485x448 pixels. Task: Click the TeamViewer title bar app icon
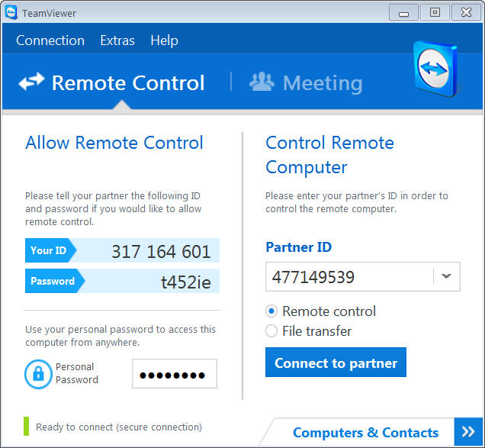click(x=11, y=13)
